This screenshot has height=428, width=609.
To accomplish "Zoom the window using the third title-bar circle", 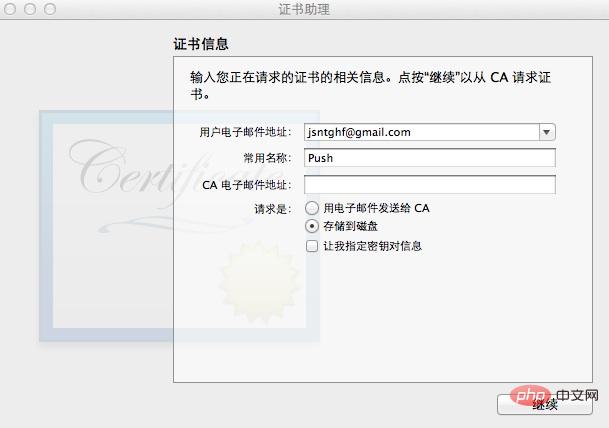I will pos(50,9).
